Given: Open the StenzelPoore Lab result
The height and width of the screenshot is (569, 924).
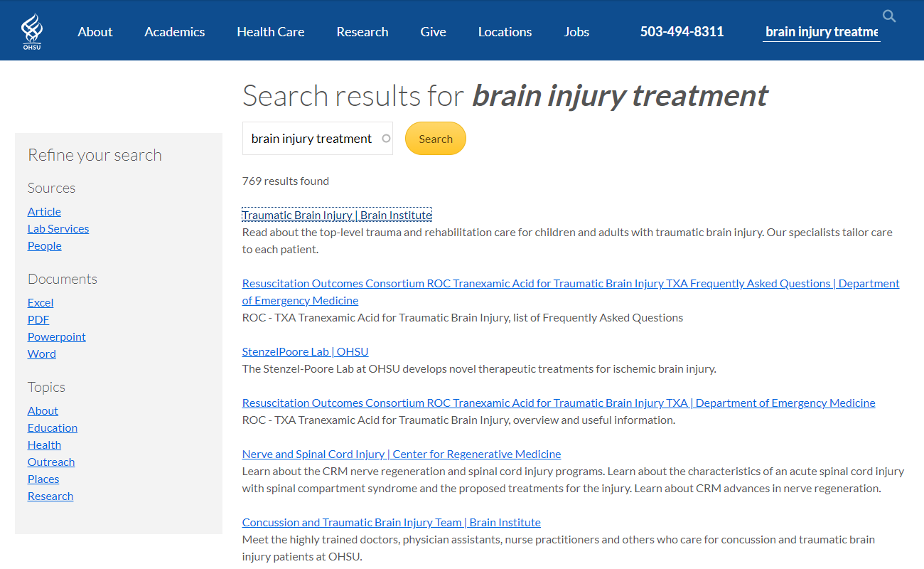Looking at the screenshot, I should click(305, 351).
